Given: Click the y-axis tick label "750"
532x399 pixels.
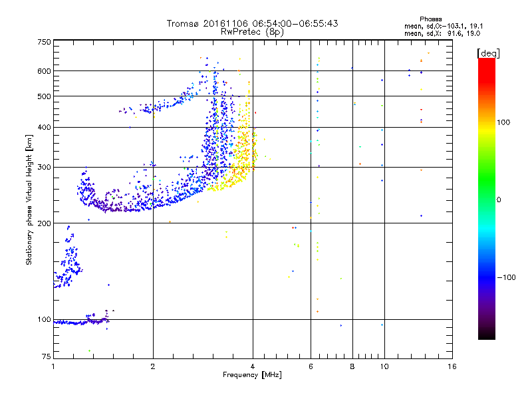Looking at the screenshot, I should 44,42.
